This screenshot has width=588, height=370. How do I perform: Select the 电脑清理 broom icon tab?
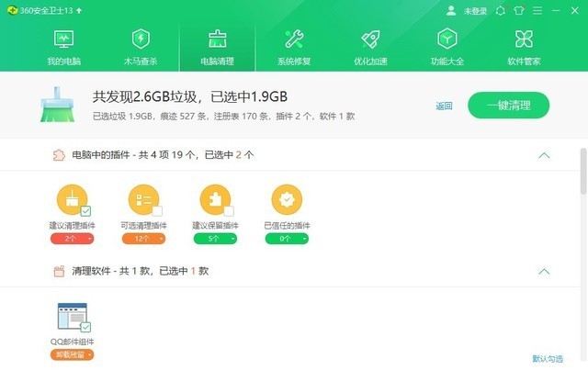(x=218, y=39)
